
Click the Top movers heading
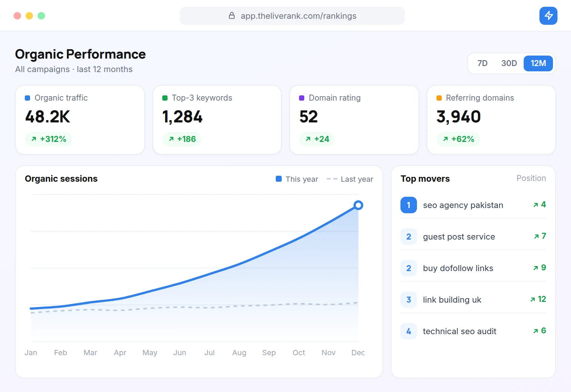(425, 179)
